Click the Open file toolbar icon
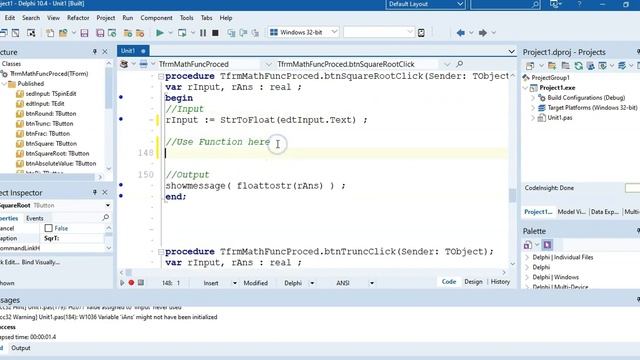640x360 pixels. tap(63, 33)
